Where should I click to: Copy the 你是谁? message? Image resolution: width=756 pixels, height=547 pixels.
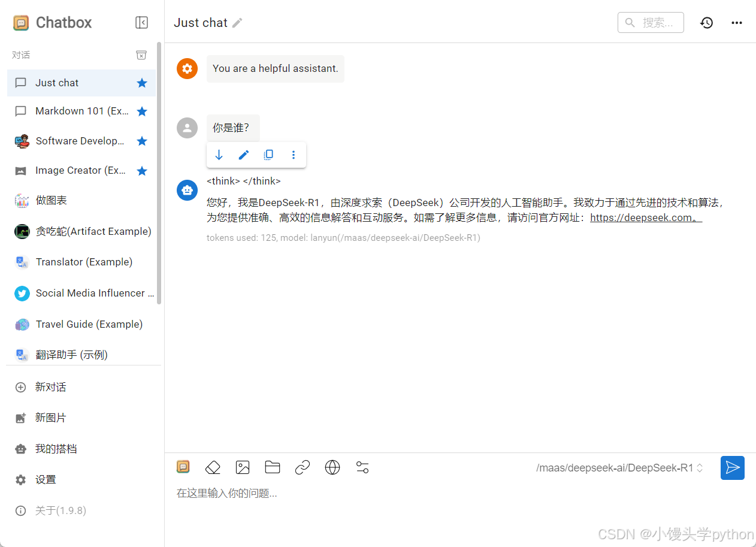pos(268,155)
